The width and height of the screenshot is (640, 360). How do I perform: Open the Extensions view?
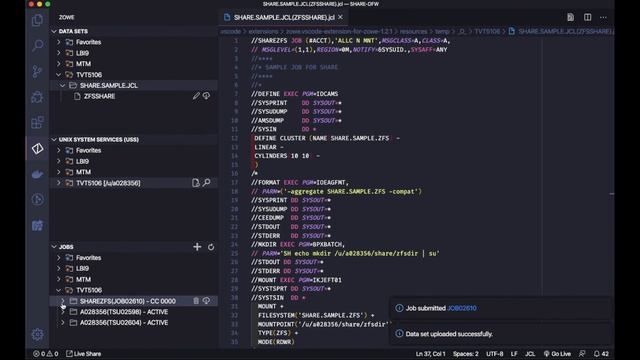[38, 122]
